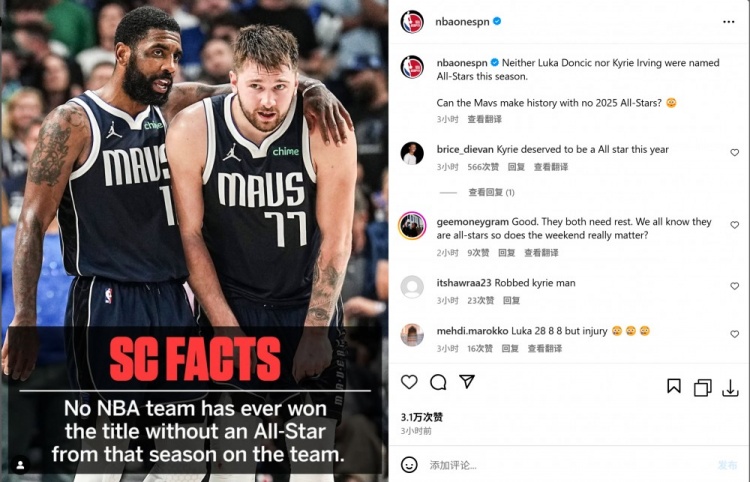The image size is (750, 482).
Task: View the likes count of the post
Action: (421, 417)
